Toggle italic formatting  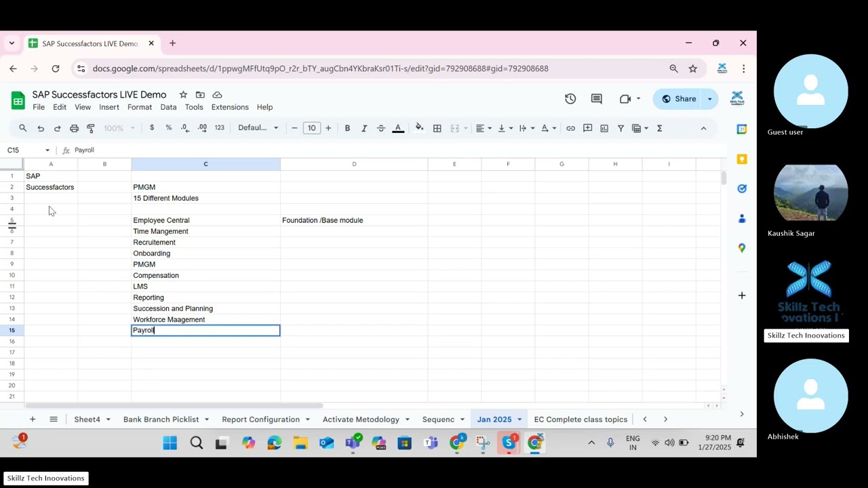click(x=364, y=128)
